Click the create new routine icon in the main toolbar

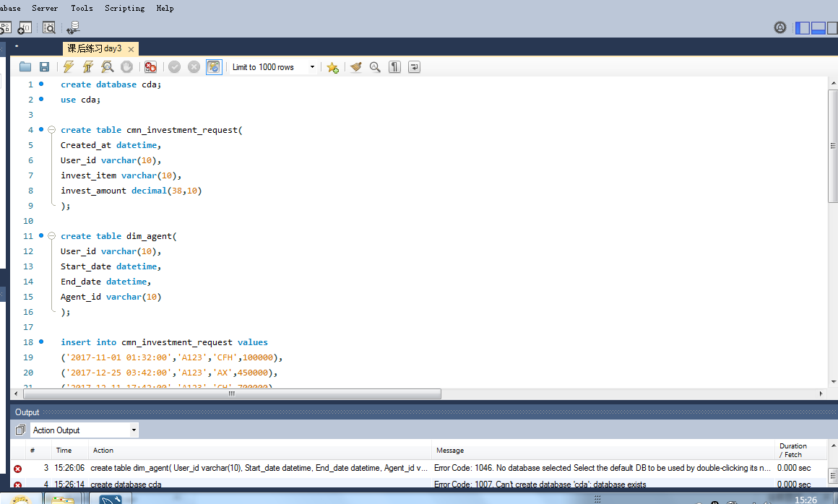5,27
